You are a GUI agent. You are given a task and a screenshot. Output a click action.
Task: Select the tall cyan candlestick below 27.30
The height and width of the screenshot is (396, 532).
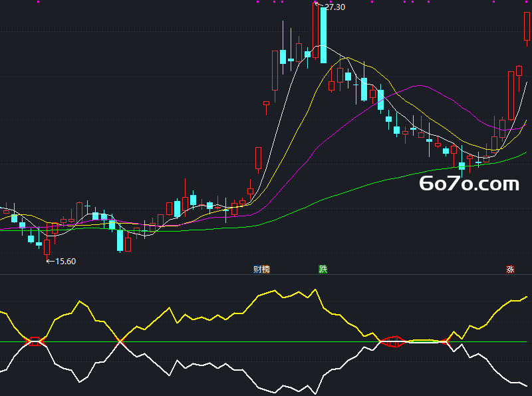(x=323, y=35)
